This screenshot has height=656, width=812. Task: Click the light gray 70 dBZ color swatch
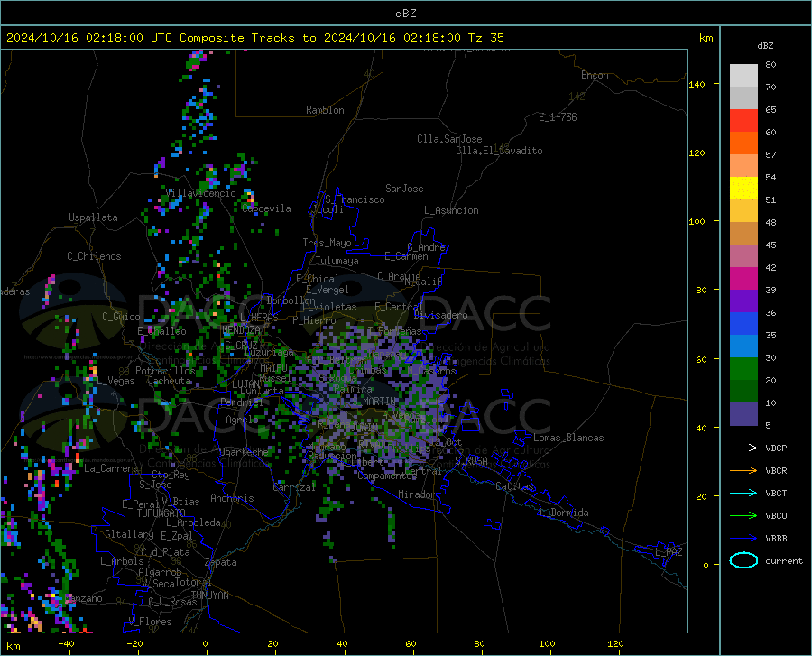[743, 76]
